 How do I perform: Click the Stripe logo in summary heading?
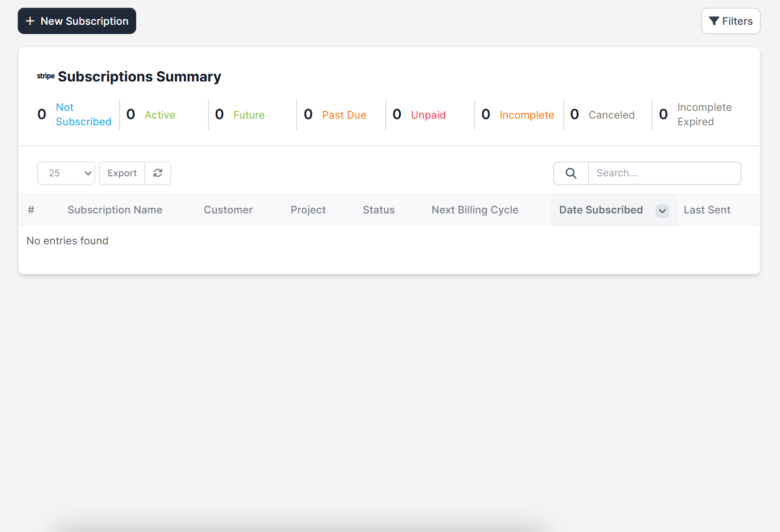pos(45,76)
